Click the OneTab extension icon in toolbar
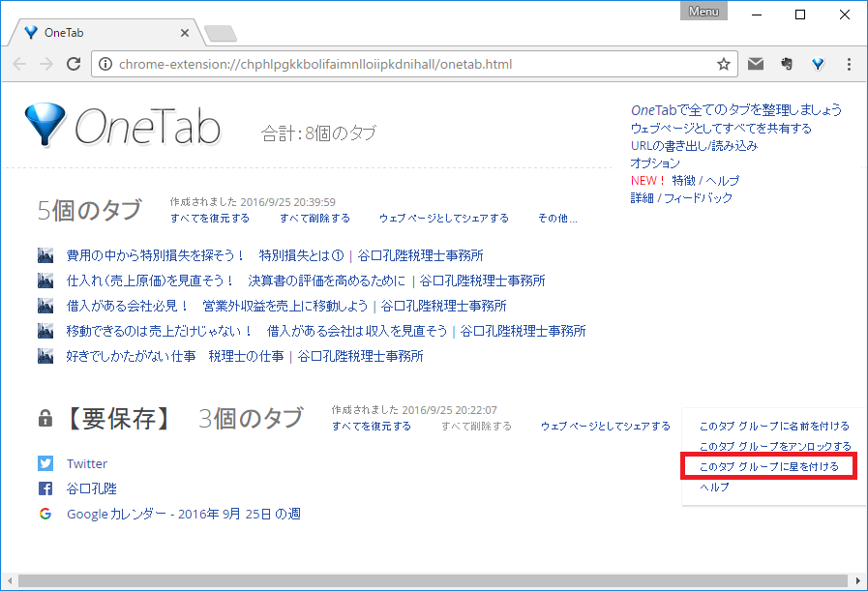This screenshot has height=591, width=868. (x=818, y=65)
